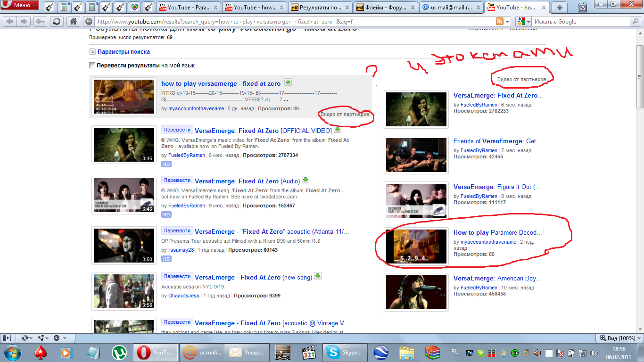The width and height of the screenshot is (644, 362).
Task: Open uploader myaccountnothavename in first result
Action: (196, 108)
